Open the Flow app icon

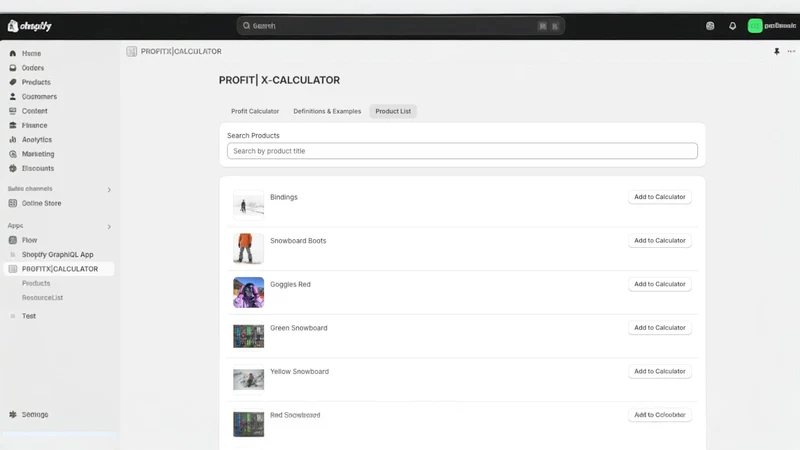13,240
